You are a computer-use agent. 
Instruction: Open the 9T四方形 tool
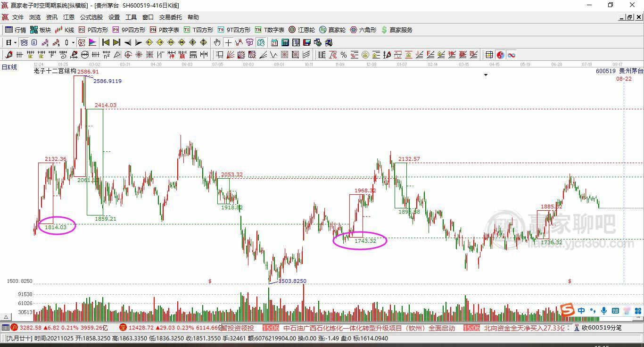234,30
